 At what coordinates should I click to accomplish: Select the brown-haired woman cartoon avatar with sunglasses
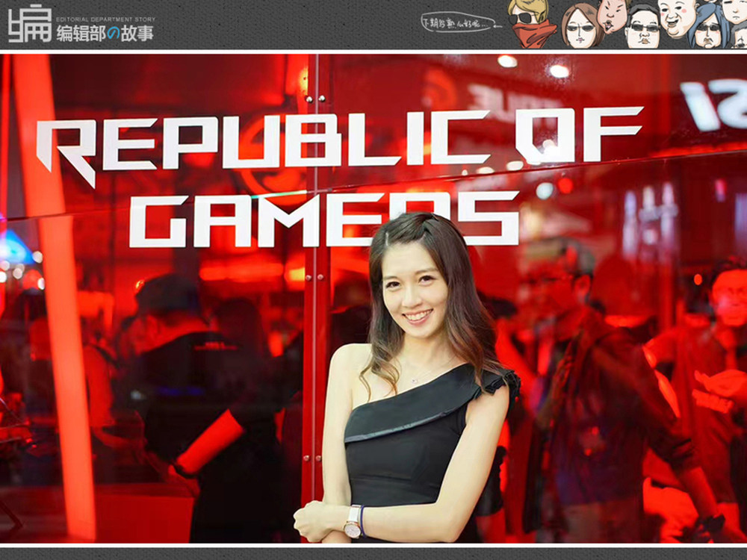point(581,25)
